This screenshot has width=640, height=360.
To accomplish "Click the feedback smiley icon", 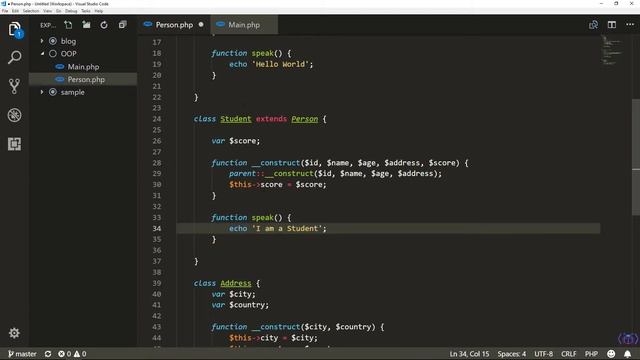I will [611, 354].
